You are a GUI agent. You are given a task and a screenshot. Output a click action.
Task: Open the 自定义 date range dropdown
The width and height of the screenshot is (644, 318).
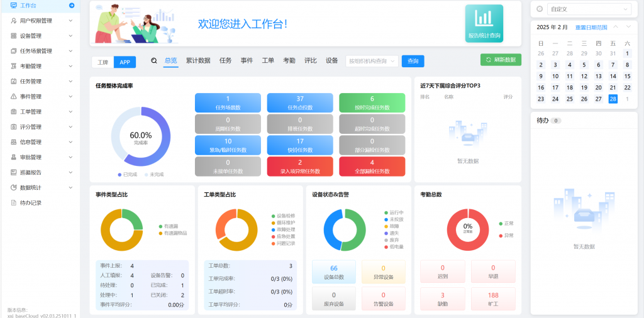tap(589, 9)
